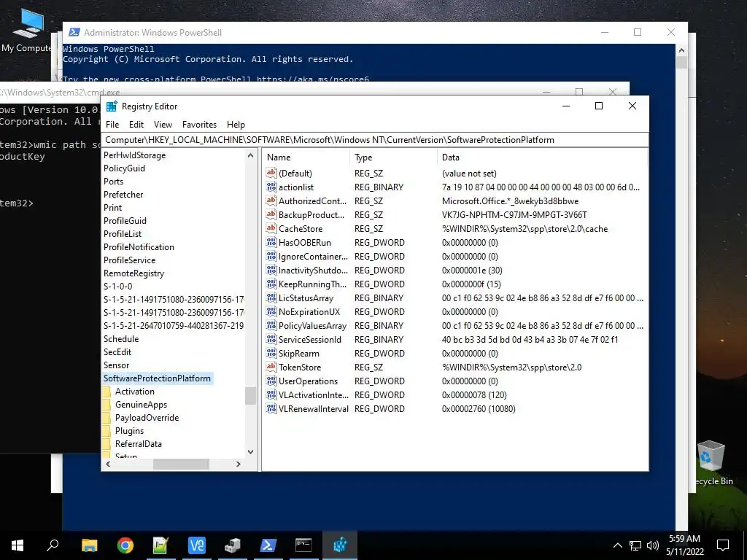Select the VLActivationInte... DWORD icon
The width and height of the screenshot is (747, 560).
pos(271,394)
